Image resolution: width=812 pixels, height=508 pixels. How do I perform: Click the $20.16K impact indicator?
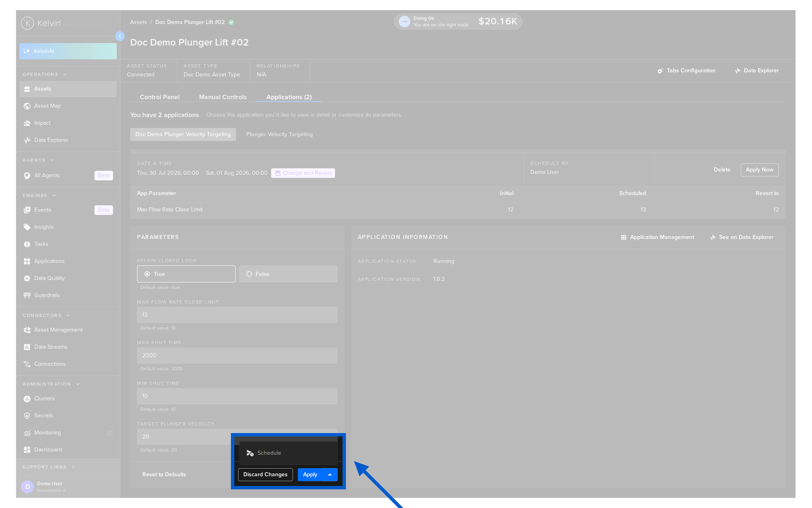point(498,22)
